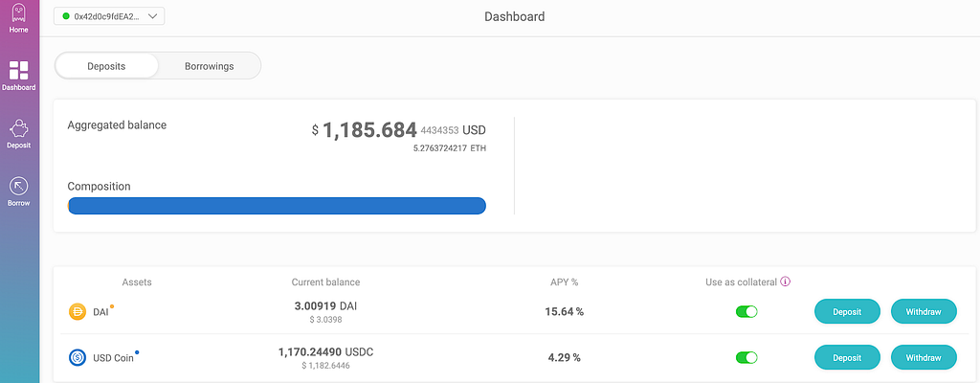The width and height of the screenshot is (980, 383).
Task: Withdraw from the DAI balance
Action: click(x=924, y=312)
